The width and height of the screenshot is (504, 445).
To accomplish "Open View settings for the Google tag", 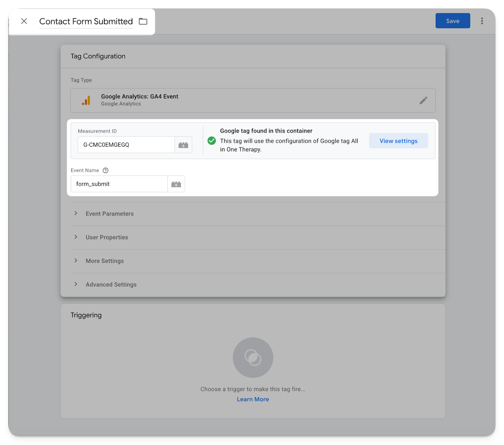I will pos(398,141).
